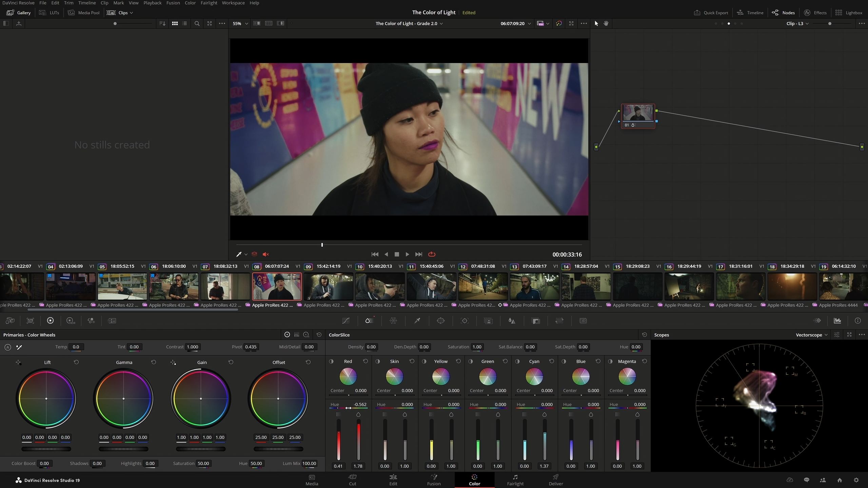Click the Curves tool icon in toolbar

pos(345,321)
